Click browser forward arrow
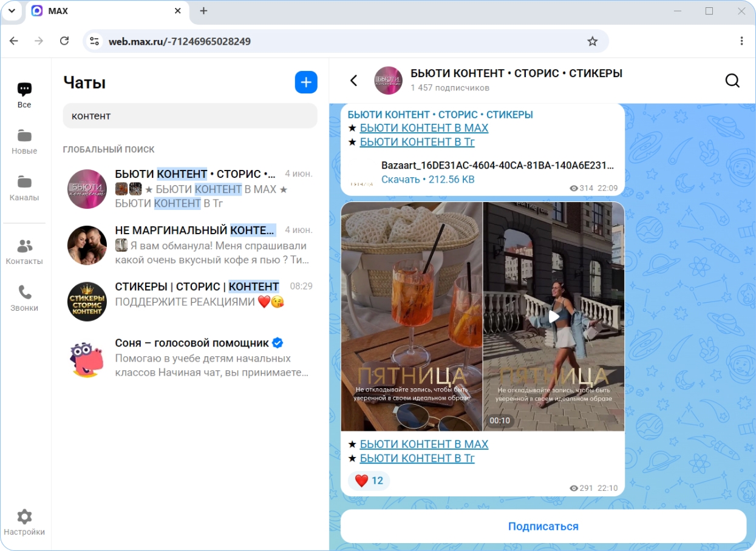Viewport: 756px width, 551px height. (x=39, y=41)
